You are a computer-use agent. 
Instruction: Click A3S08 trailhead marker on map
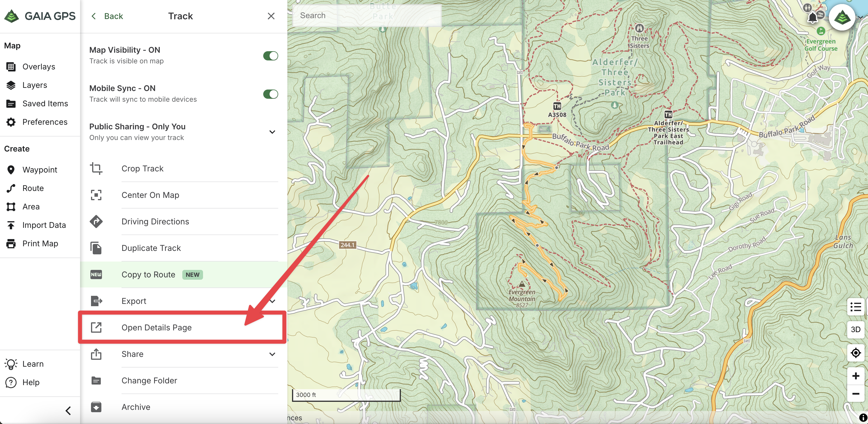tap(557, 106)
